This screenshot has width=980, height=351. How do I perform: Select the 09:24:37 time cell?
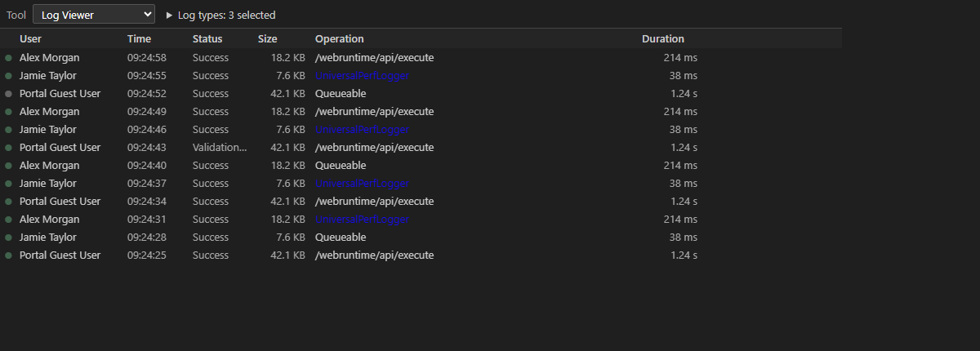[x=147, y=184]
